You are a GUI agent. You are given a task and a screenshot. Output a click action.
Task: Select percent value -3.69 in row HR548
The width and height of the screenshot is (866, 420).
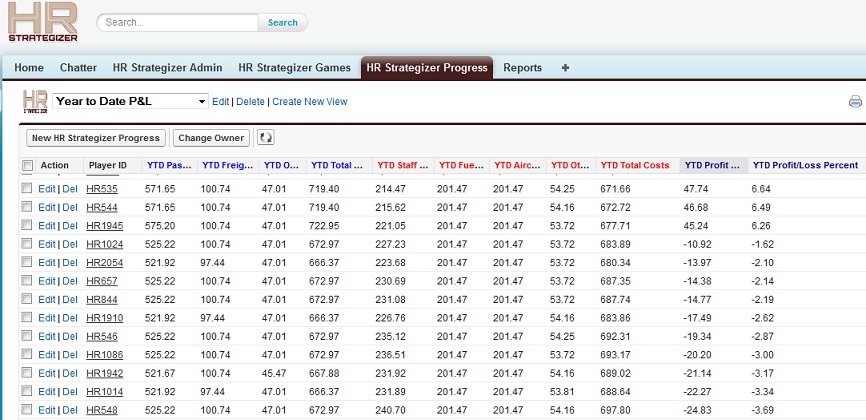762,411
